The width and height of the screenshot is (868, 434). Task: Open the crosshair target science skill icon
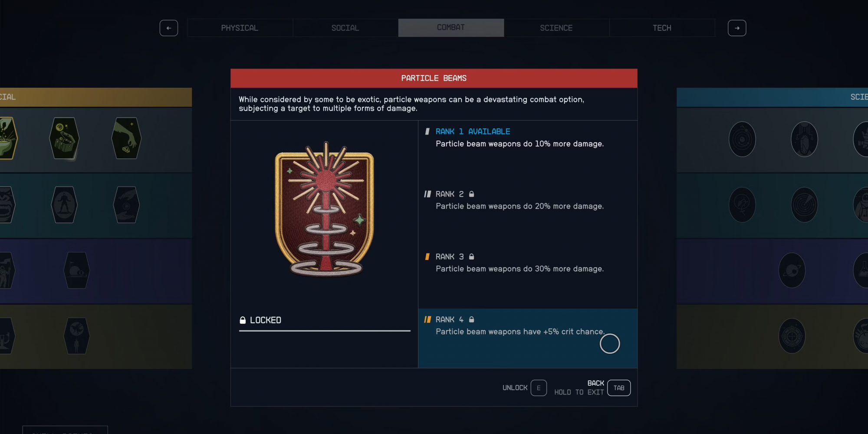tap(792, 336)
